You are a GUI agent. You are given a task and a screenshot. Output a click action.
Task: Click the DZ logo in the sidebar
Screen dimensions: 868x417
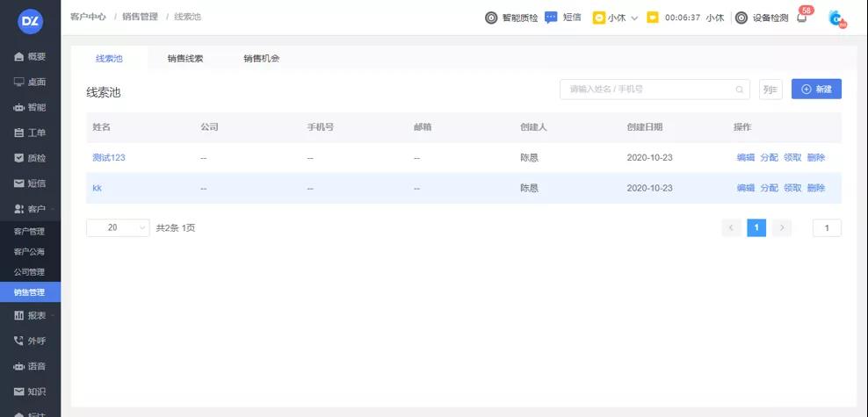click(x=30, y=19)
